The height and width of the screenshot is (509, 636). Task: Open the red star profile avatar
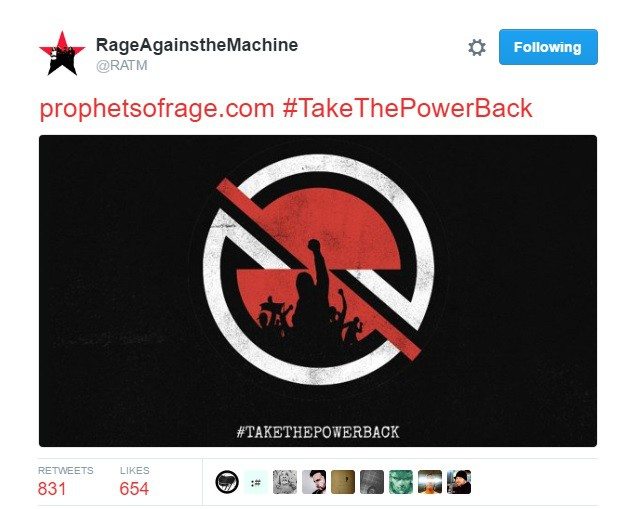point(62,53)
